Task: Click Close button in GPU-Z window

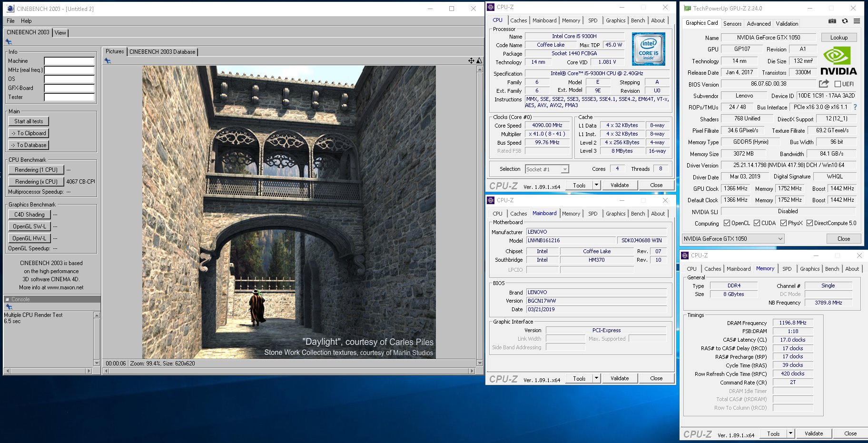Action: 844,239
